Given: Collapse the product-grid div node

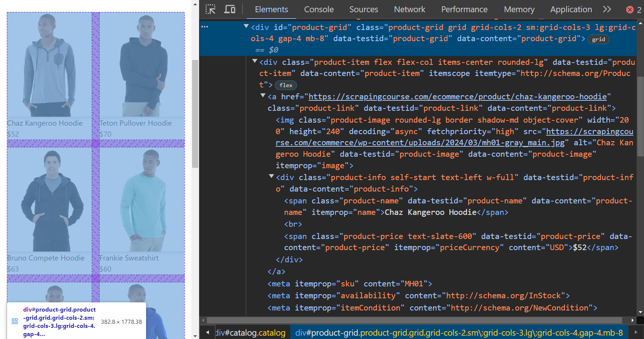Looking at the screenshot, I should point(246,26).
